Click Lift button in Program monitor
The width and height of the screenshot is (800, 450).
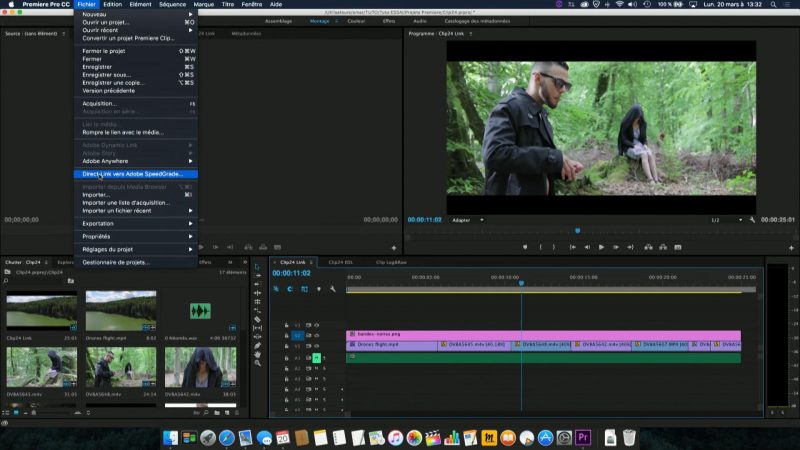click(648, 247)
